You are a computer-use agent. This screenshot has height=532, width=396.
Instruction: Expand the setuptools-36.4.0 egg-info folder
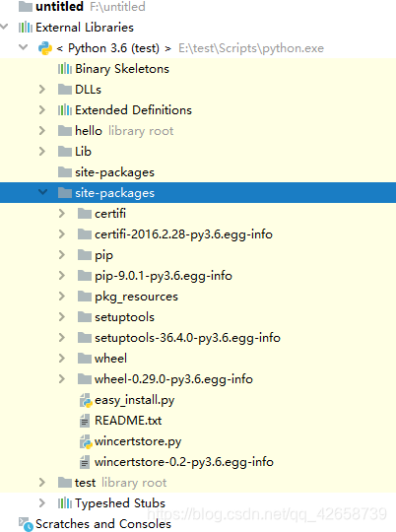point(62,338)
